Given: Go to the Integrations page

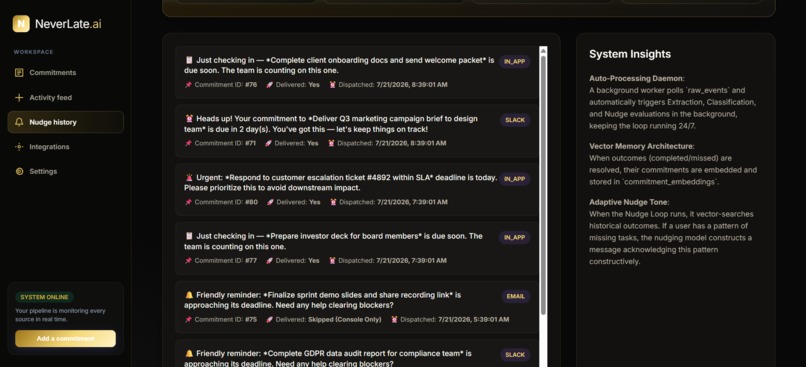Looking at the screenshot, I should pos(65,147).
